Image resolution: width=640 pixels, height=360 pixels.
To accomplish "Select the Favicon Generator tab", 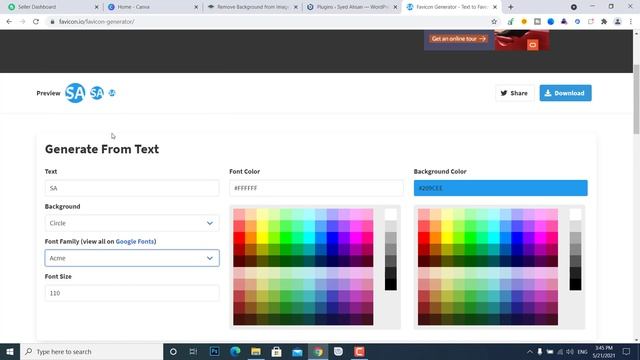I will [451, 7].
